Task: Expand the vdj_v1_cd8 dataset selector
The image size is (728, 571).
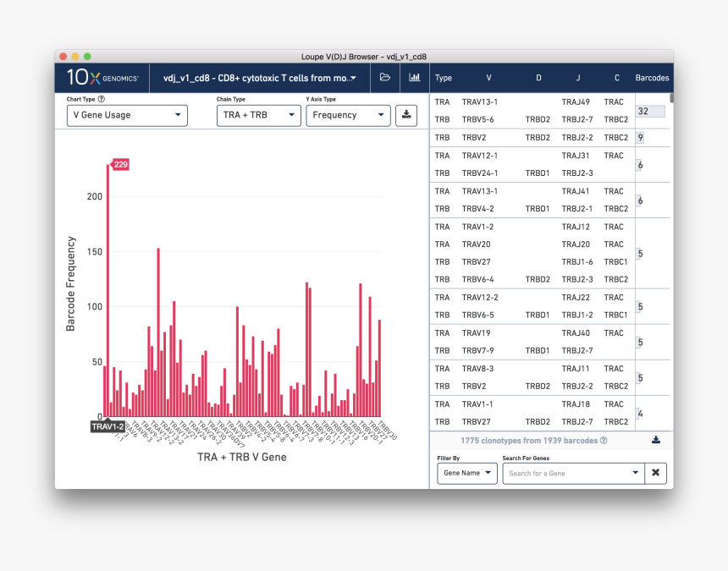Action: 259,78
